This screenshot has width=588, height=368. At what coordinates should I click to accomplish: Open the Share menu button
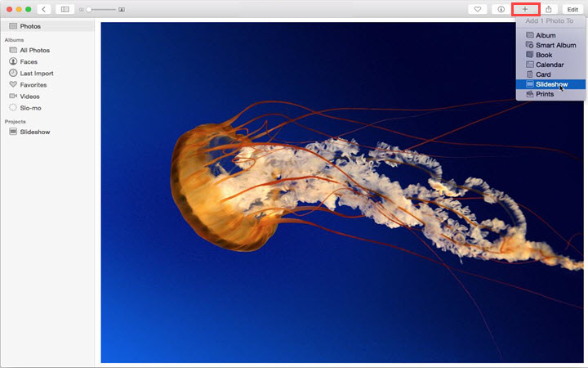tap(549, 9)
